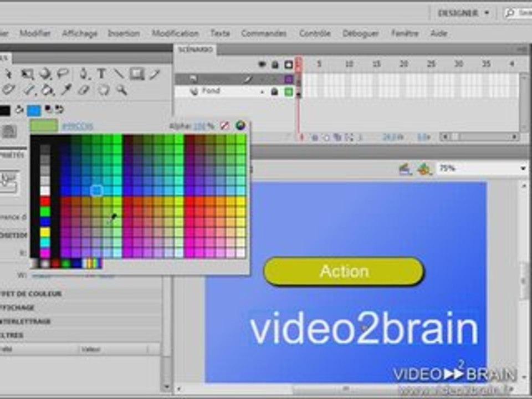Select the Eyedropper tool in Tools panel

pos(66,90)
